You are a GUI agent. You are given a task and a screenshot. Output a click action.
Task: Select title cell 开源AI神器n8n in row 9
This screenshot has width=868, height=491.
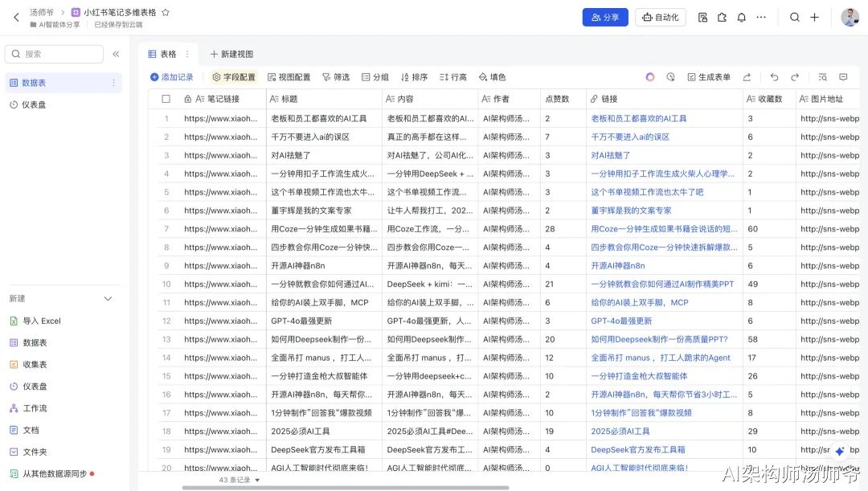324,266
